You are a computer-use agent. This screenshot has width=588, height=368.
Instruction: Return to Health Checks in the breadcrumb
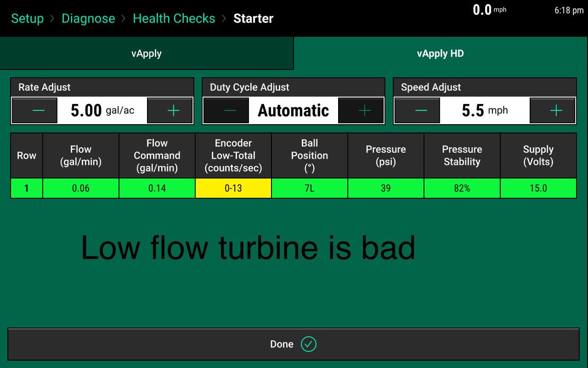pos(174,19)
